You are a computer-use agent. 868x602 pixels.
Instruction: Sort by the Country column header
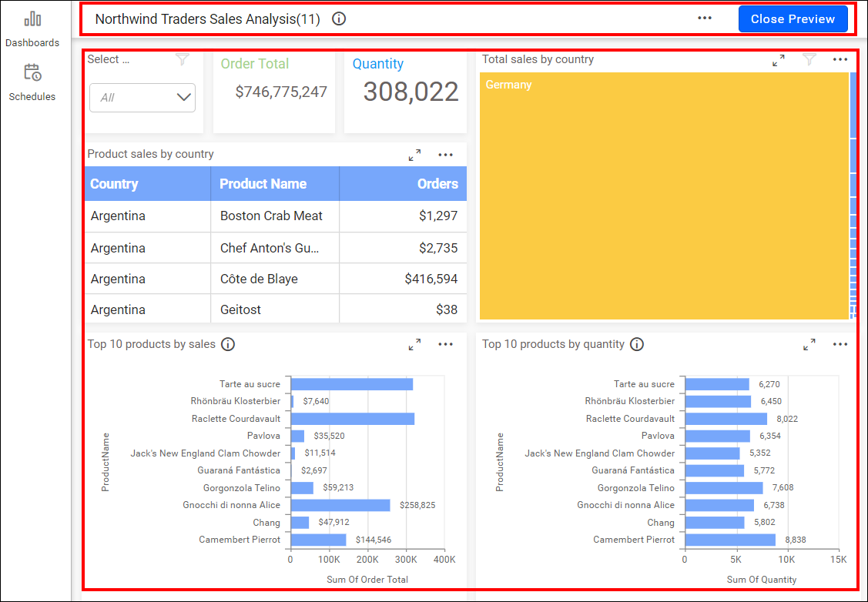point(115,184)
